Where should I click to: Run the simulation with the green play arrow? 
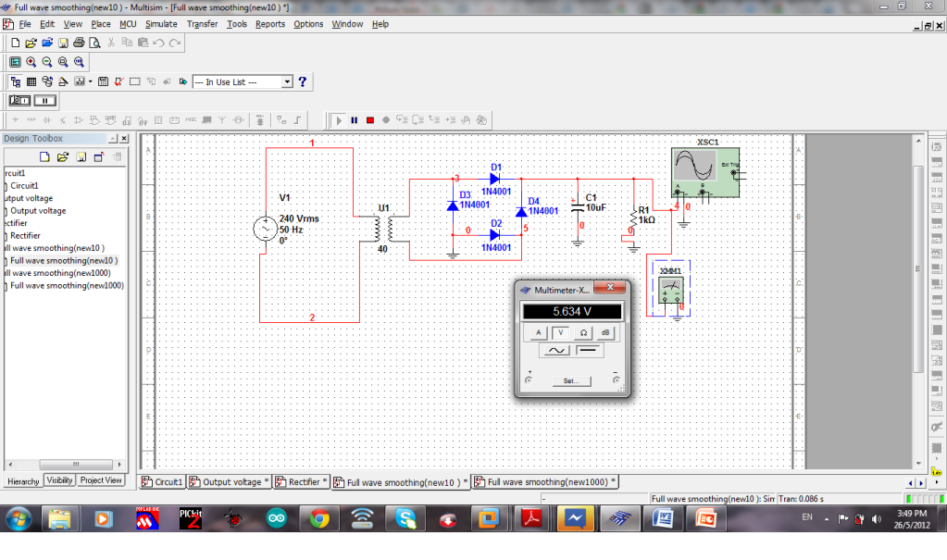(339, 119)
